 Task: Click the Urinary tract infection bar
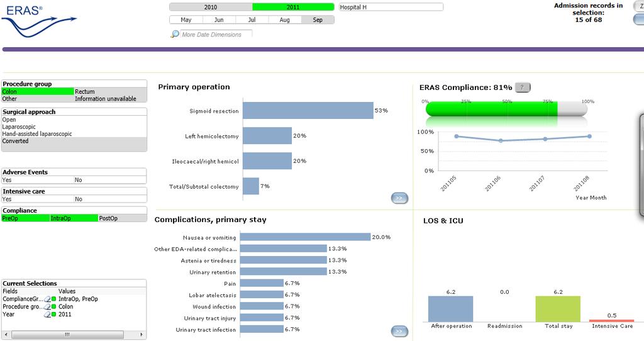pyautogui.click(x=262, y=329)
